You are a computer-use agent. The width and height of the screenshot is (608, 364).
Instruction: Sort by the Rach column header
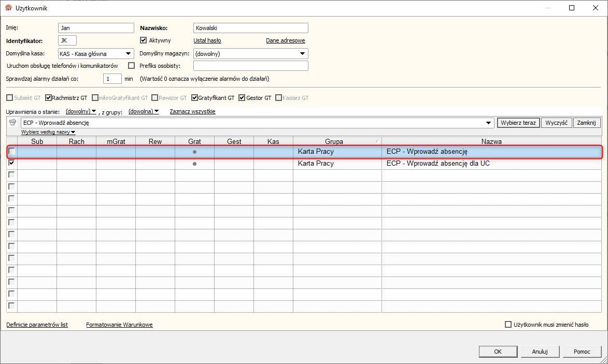76,141
